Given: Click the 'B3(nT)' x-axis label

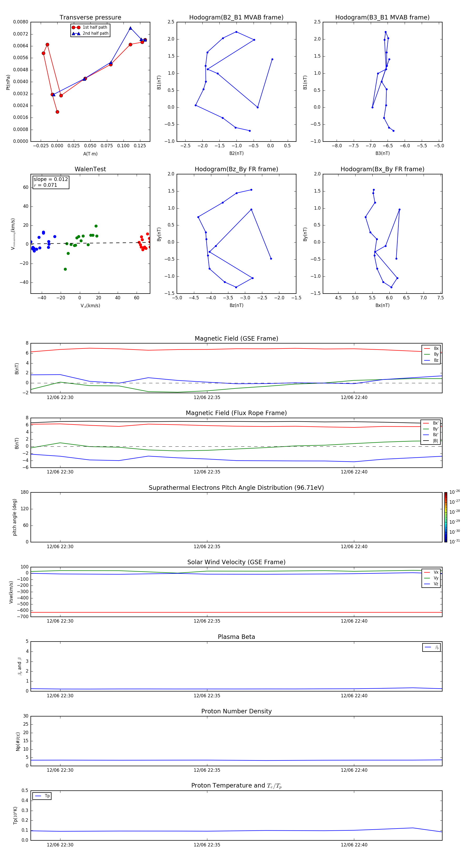Looking at the screenshot, I should pos(382,153).
